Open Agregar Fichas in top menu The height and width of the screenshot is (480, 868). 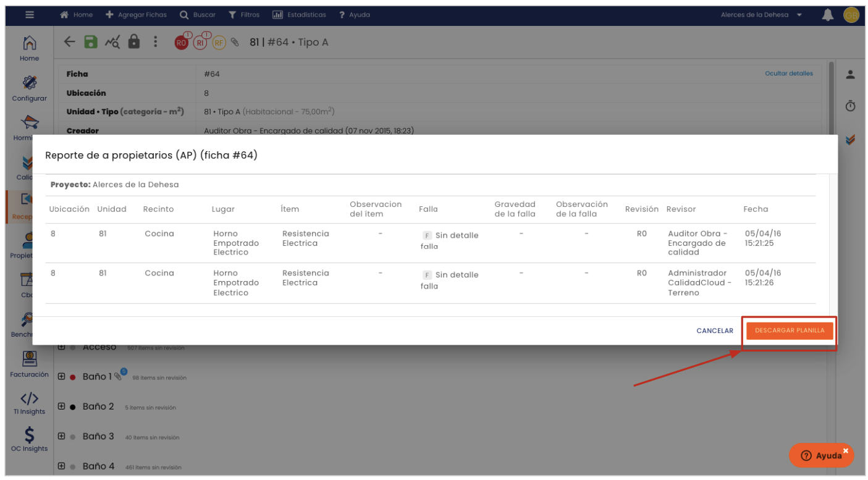136,15
